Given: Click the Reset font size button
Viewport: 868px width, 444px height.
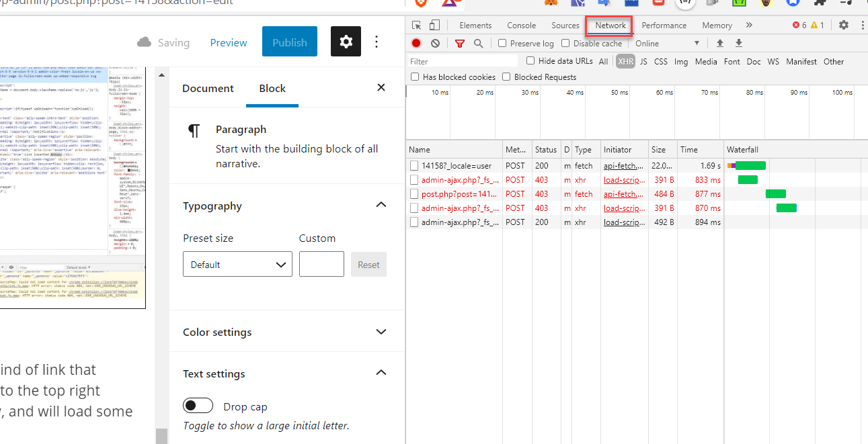Looking at the screenshot, I should coord(368,264).
